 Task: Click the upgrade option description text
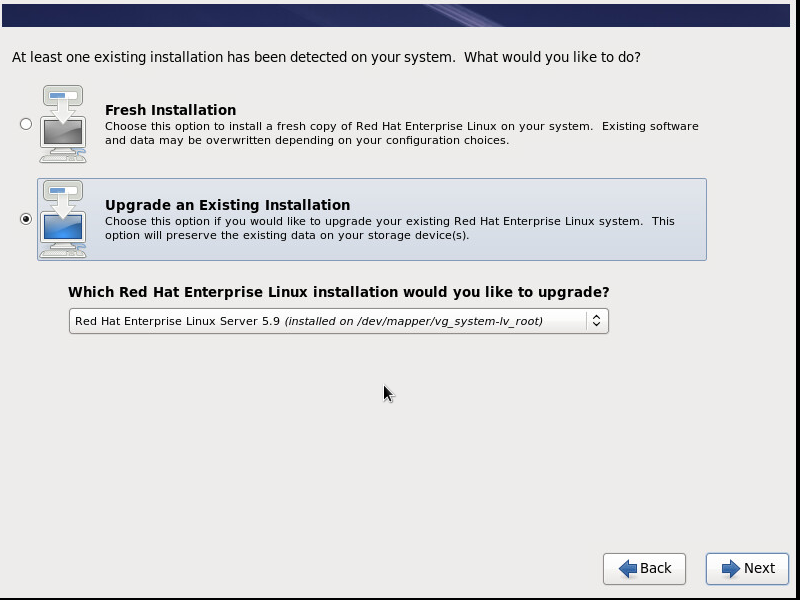[x=389, y=228]
